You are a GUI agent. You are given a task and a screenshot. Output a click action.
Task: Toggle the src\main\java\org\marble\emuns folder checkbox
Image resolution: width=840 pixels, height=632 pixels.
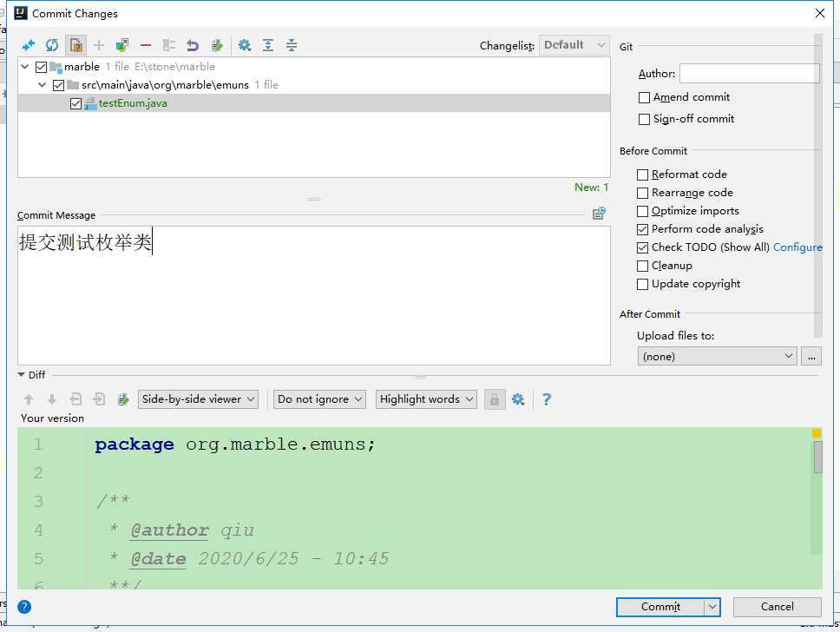tap(59, 85)
